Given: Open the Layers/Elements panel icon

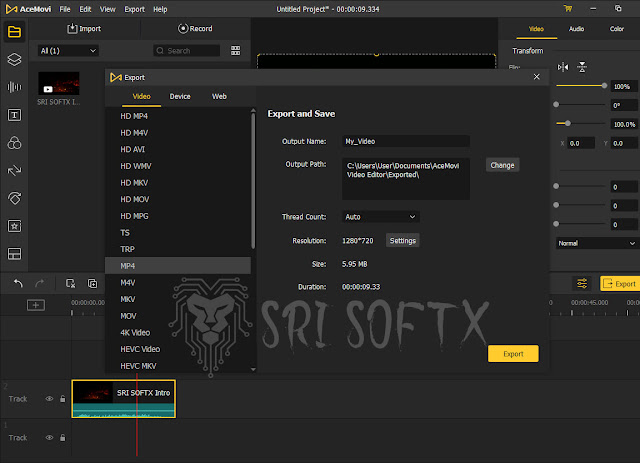Looking at the screenshot, I should [x=14, y=60].
